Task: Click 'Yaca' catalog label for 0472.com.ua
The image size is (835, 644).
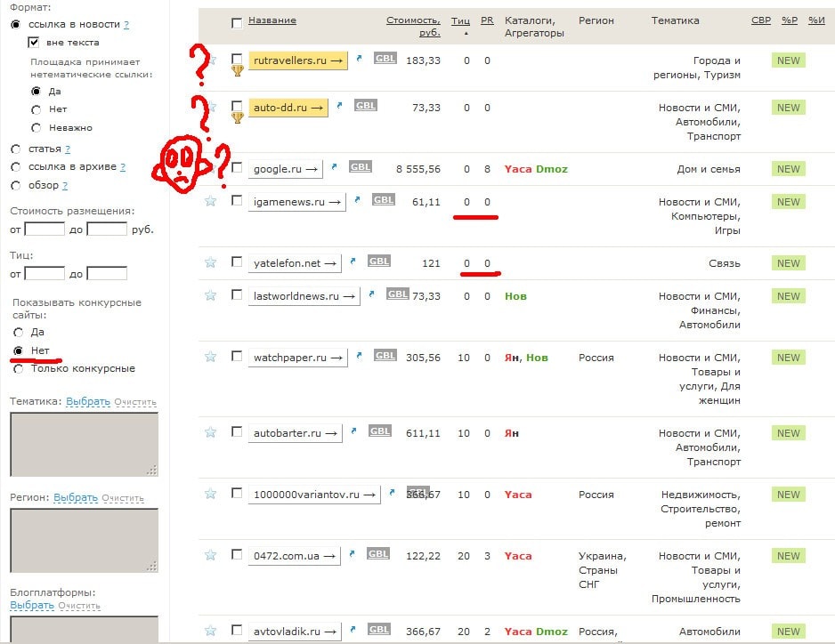Action: 518,556
